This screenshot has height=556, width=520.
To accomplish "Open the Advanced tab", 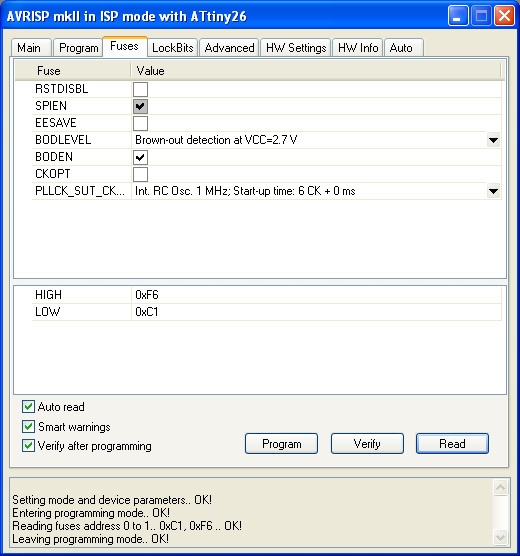I will (x=229, y=48).
